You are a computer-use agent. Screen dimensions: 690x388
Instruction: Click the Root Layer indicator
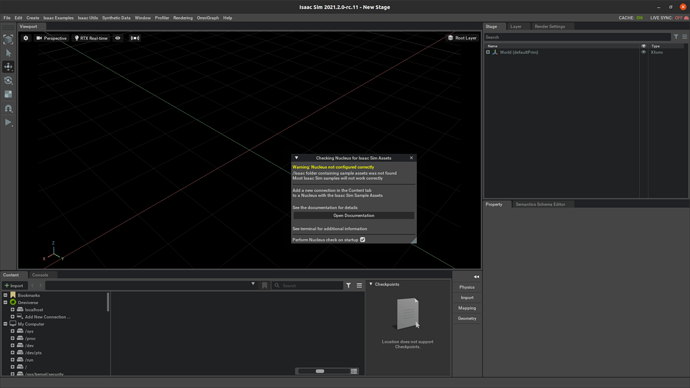pyautogui.click(x=462, y=38)
